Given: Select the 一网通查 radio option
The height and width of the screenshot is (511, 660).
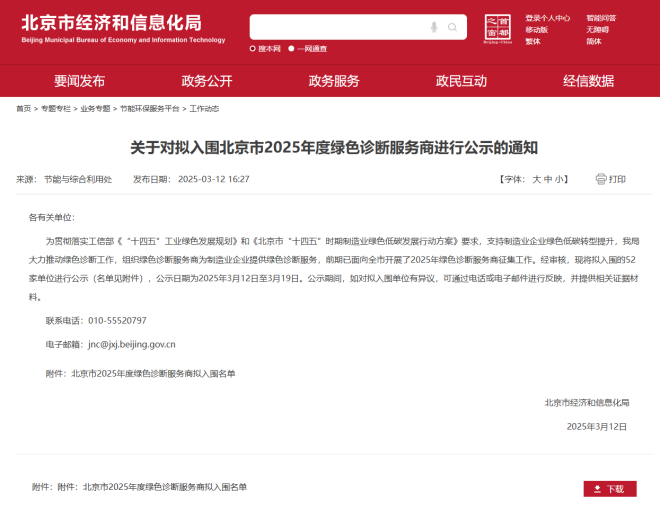Looking at the screenshot, I should pyautogui.click(x=291, y=48).
